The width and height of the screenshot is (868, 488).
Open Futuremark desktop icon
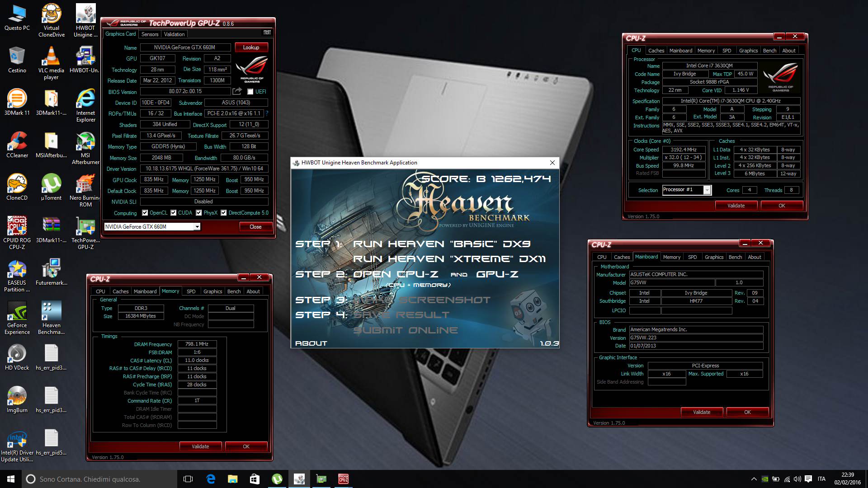pyautogui.click(x=51, y=272)
